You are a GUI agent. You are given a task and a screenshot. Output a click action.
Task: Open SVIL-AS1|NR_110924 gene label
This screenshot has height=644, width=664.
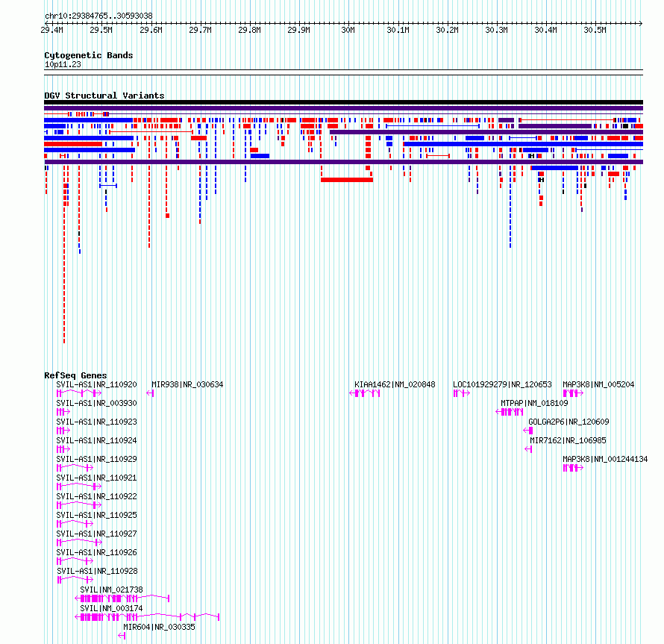point(96,440)
